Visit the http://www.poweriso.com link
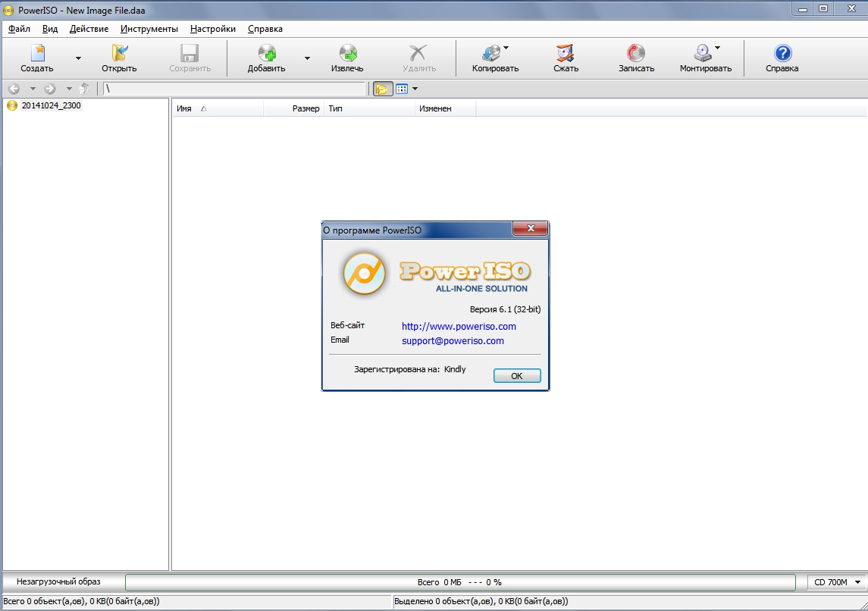The image size is (868, 611). pyautogui.click(x=459, y=327)
